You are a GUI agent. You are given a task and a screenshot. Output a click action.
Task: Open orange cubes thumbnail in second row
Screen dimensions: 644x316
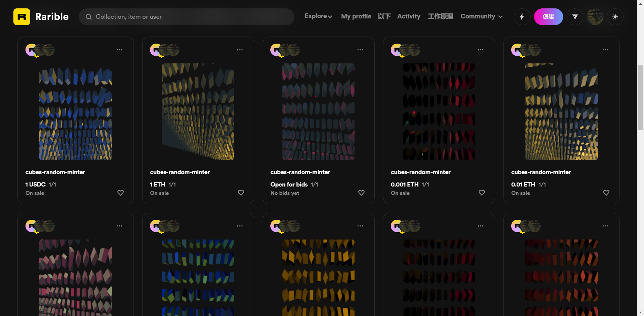tap(318, 278)
